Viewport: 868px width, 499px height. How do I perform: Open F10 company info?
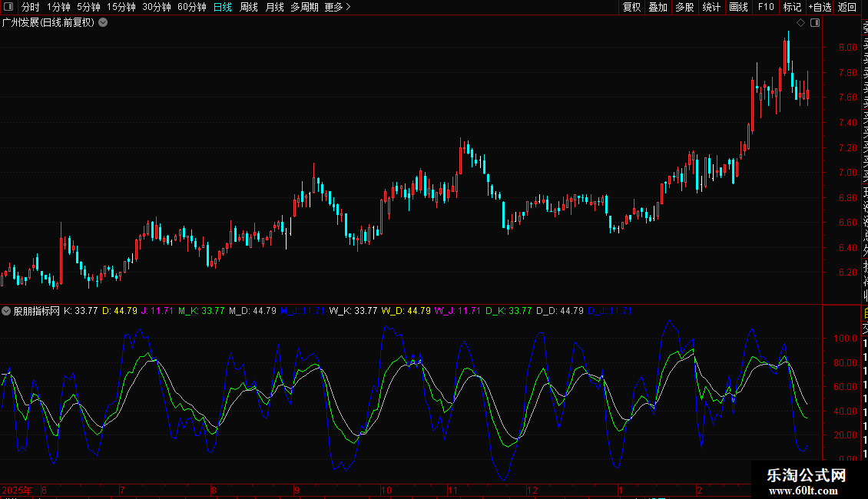point(766,7)
